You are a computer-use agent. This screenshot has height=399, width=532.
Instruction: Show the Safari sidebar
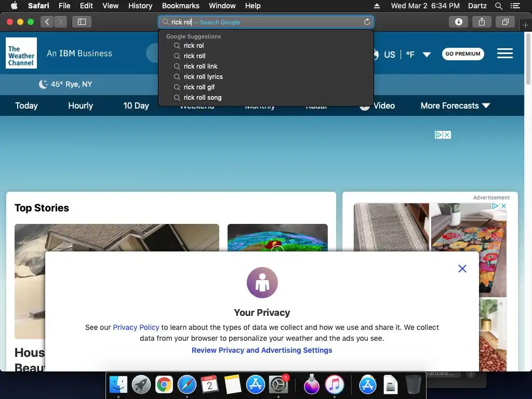point(82,22)
